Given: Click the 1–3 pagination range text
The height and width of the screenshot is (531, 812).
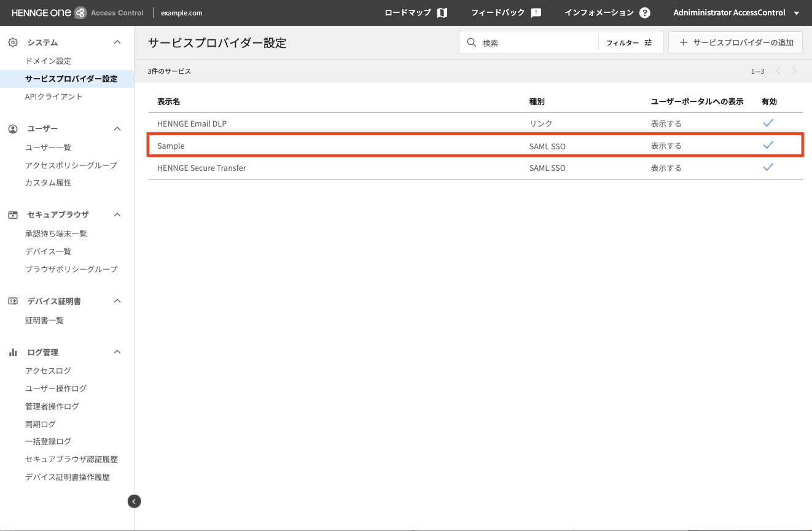Looking at the screenshot, I should click(757, 71).
